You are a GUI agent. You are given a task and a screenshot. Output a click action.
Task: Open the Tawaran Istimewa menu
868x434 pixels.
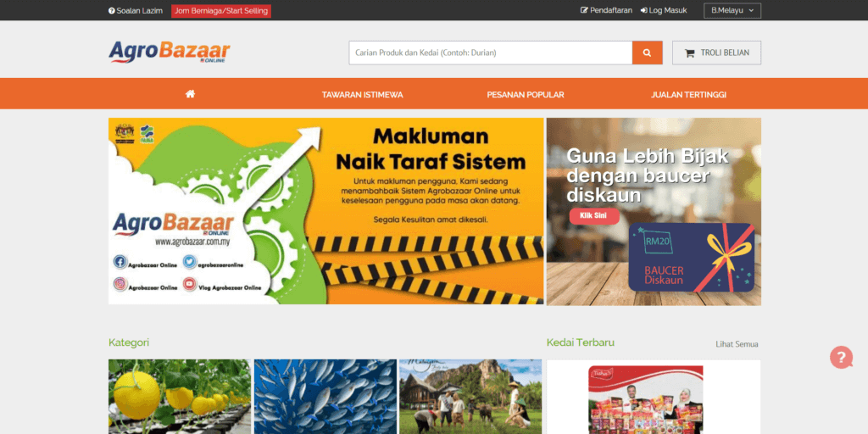362,95
